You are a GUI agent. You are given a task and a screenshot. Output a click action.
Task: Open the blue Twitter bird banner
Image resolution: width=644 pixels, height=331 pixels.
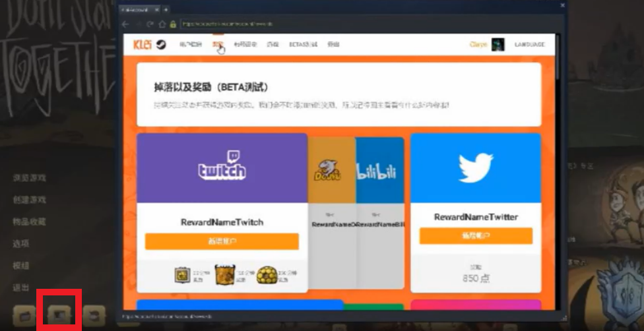click(476, 167)
